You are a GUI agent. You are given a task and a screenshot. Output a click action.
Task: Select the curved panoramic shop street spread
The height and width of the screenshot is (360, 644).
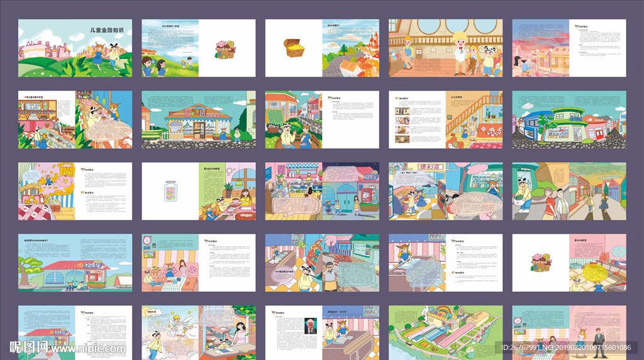[x=569, y=119]
